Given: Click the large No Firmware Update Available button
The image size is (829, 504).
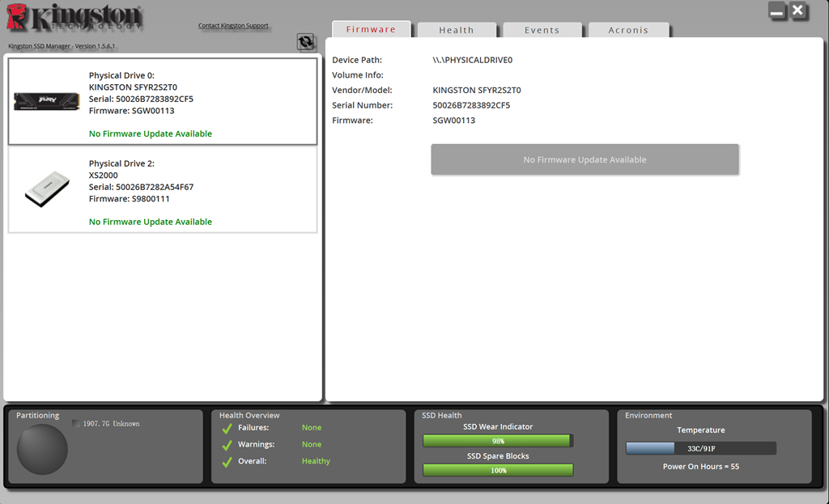Looking at the screenshot, I should (x=585, y=159).
